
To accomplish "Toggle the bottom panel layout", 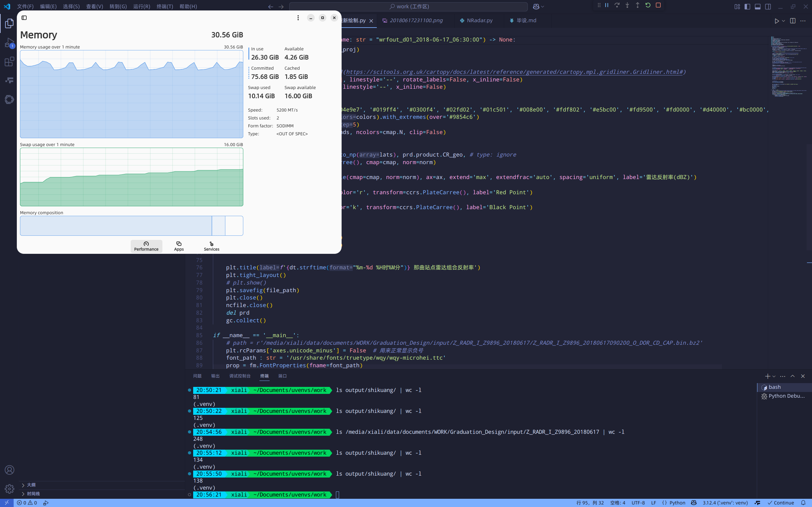I will 758,6.
